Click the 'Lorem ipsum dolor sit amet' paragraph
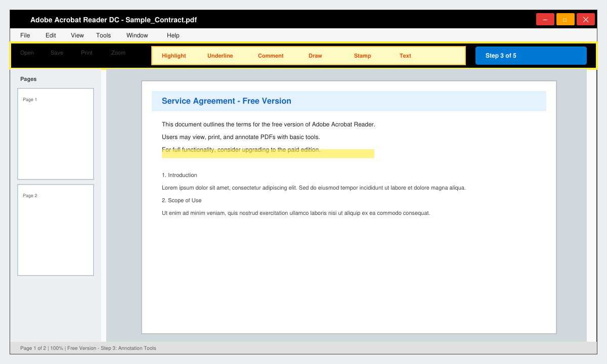The width and height of the screenshot is (607, 364). (314, 188)
